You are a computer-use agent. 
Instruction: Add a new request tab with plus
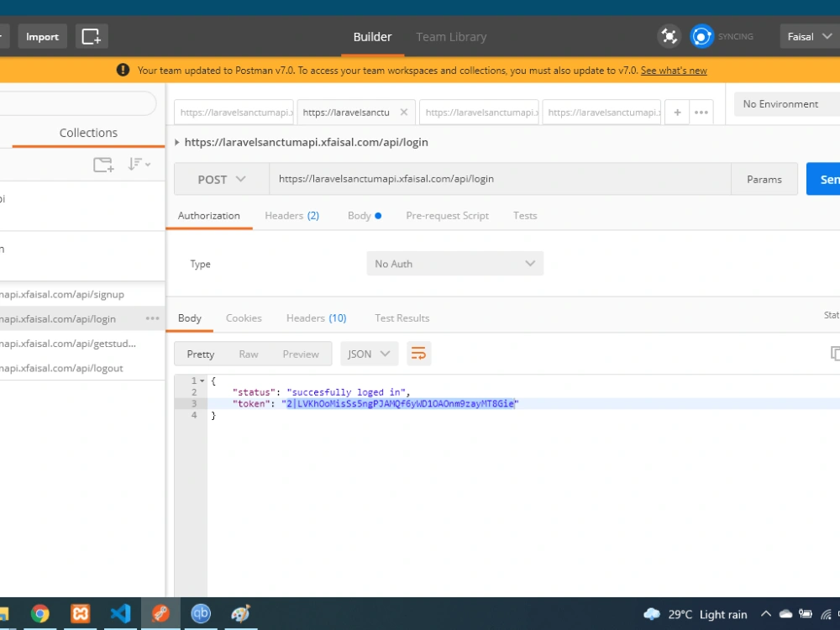click(677, 112)
